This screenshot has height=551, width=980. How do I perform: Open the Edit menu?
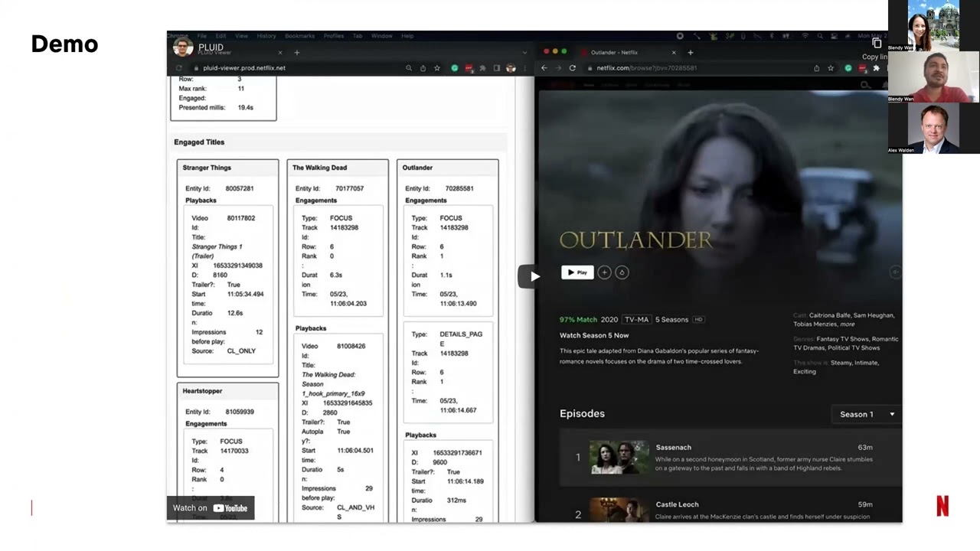point(220,36)
